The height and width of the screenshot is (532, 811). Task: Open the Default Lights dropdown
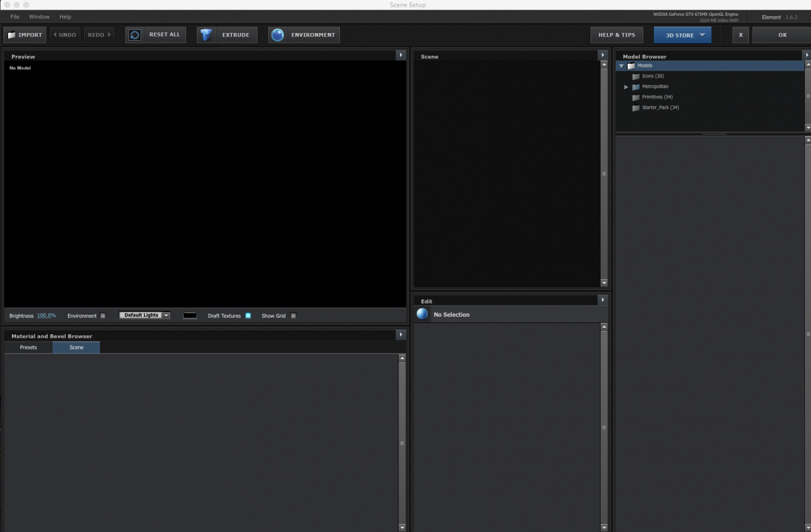(x=144, y=315)
